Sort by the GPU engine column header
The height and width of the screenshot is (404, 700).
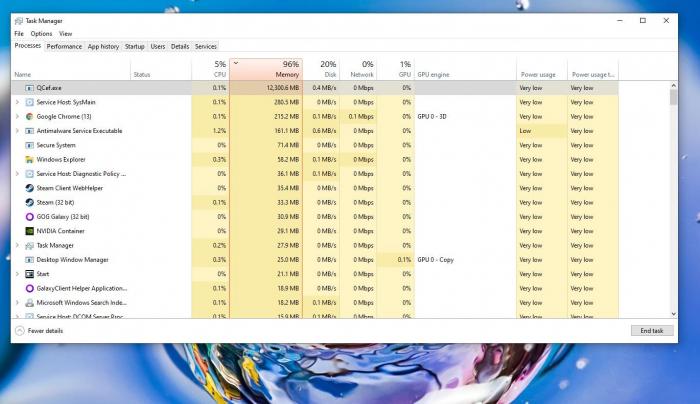click(465, 70)
